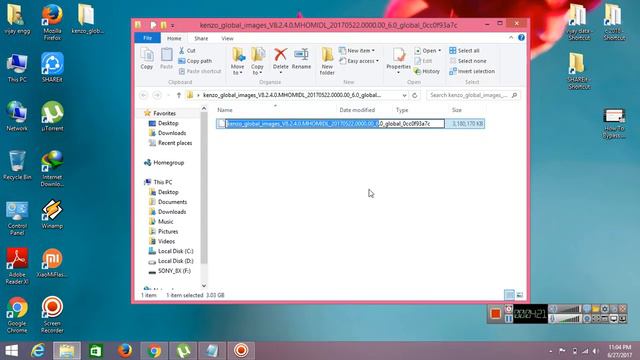The height and width of the screenshot is (360, 640).
Task: Sort by Name column header
Action: click(225, 110)
